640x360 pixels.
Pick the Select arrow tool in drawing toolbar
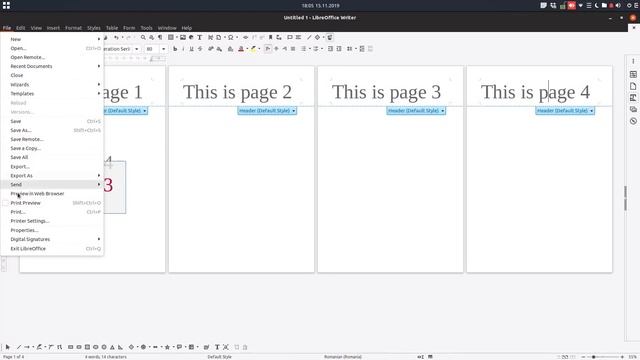[x=8, y=347]
